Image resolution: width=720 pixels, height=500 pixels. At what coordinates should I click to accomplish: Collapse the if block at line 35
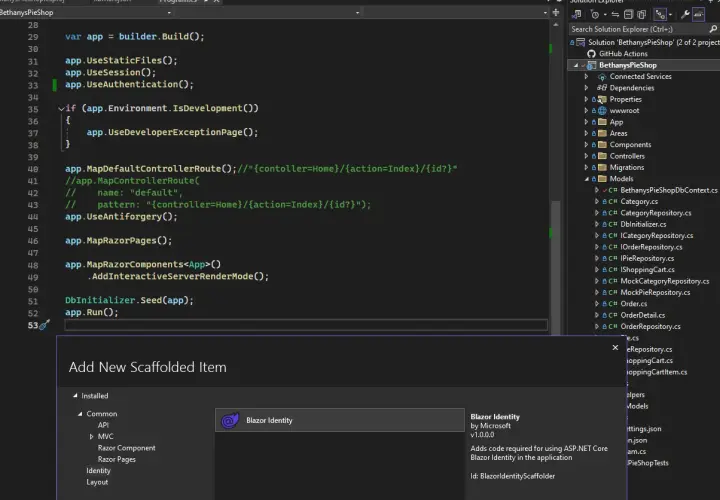point(61,109)
